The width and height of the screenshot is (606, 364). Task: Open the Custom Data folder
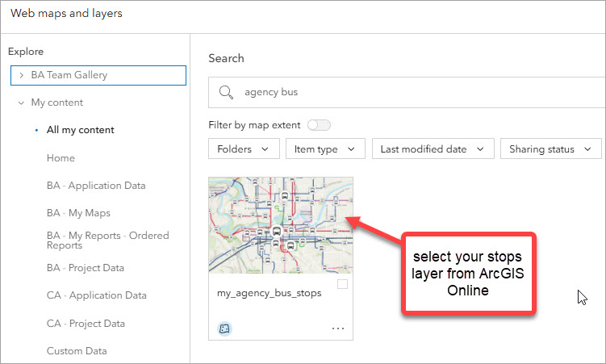click(77, 351)
